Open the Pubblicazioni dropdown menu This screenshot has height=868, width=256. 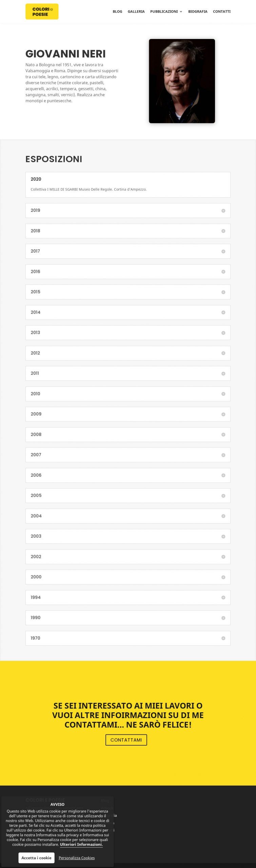(x=166, y=12)
